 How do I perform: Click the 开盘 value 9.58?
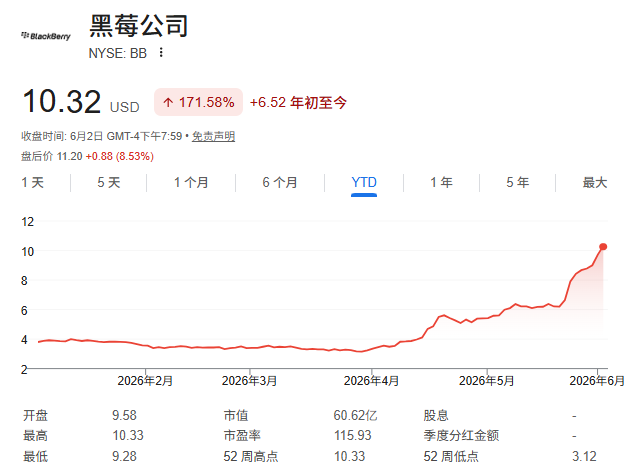(124, 416)
